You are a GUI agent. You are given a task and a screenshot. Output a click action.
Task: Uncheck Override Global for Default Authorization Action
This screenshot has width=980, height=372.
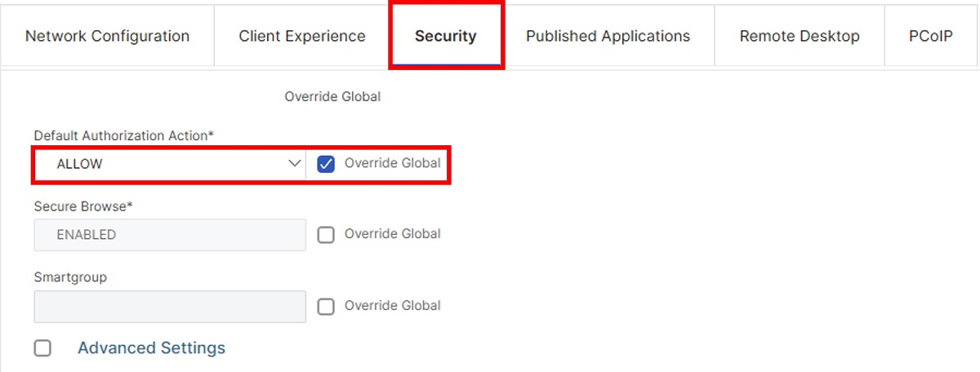[326, 164]
